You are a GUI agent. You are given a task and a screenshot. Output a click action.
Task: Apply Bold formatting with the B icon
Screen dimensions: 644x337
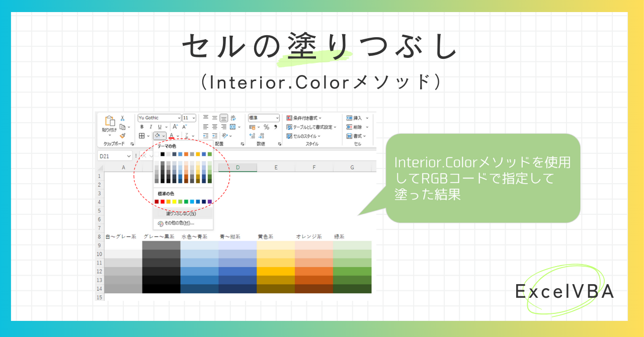tap(142, 126)
